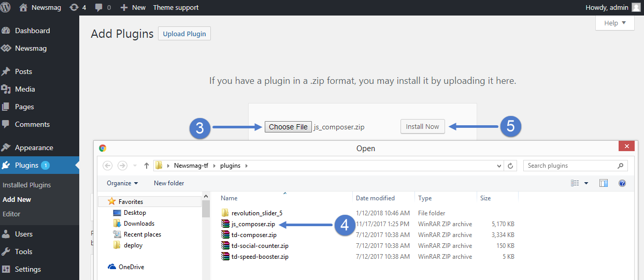The image size is (644, 280).
Task: Click Back arrow in Open dialog
Action: (x=108, y=166)
